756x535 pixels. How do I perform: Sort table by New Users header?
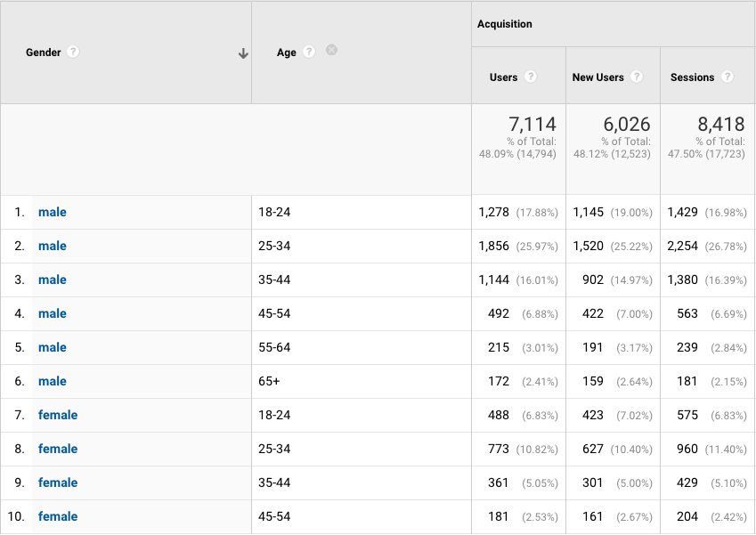(x=597, y=77)
